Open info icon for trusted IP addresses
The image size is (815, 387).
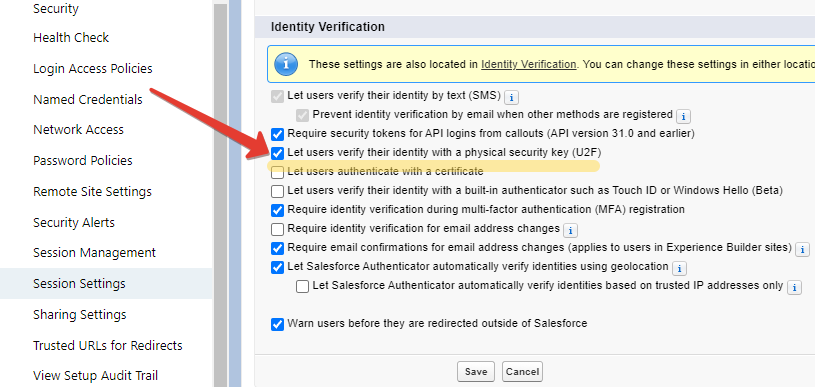pyautogui.click(x=794, y=287)
